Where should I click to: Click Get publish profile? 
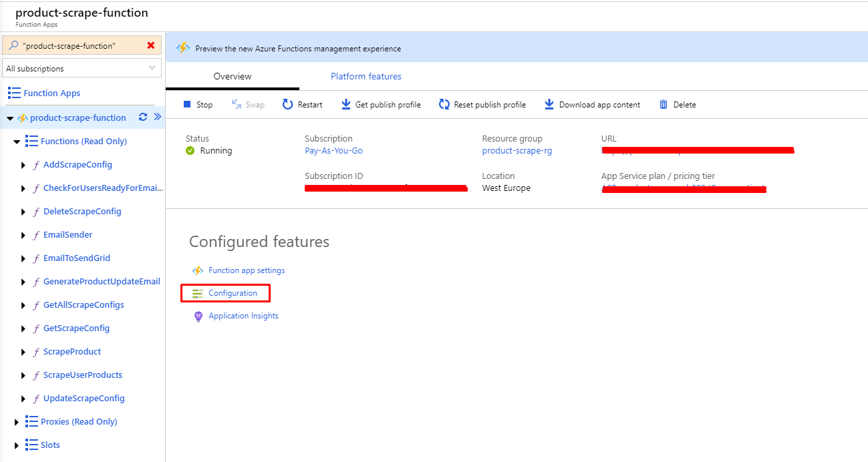[381, 105]
